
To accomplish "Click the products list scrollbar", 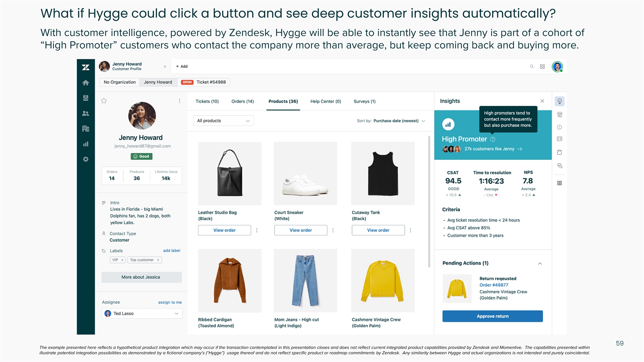I will 429,201.
